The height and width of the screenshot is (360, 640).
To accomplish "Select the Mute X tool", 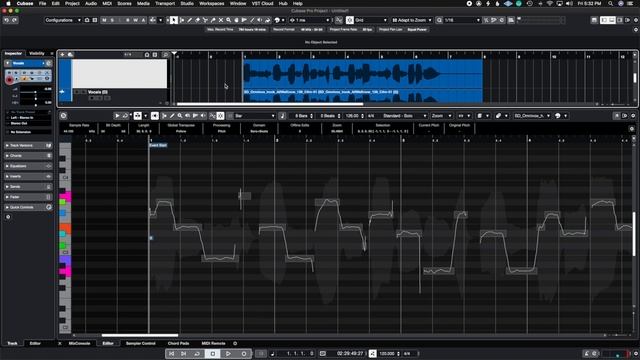I will 221,20.
